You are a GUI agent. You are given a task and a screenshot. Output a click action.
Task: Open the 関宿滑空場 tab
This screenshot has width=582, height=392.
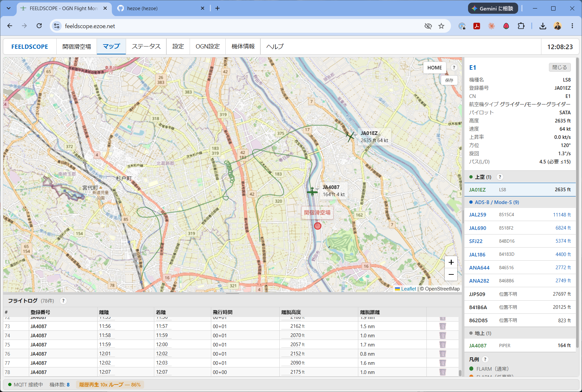click(77, 47)
